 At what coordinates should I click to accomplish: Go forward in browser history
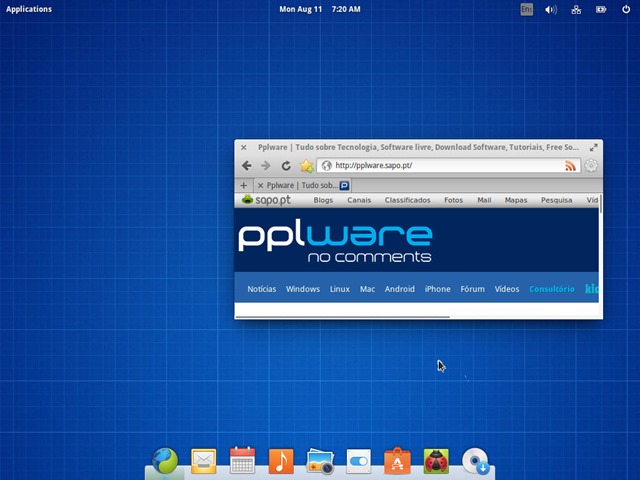coord(266,165)
